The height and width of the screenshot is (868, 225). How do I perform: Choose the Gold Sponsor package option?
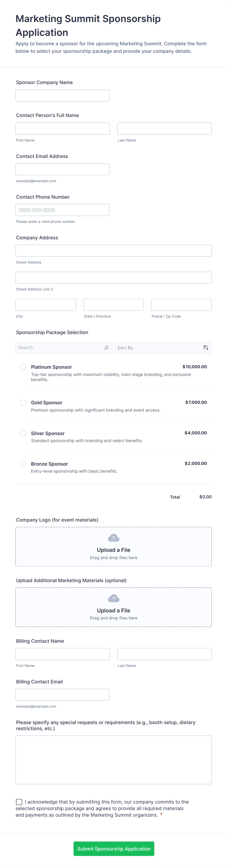point(23,403)
